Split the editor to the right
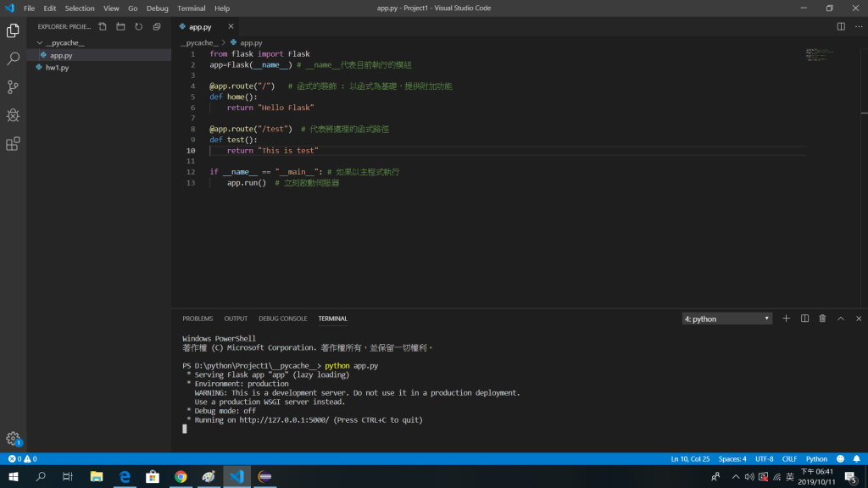 click(x=841, y=26)
